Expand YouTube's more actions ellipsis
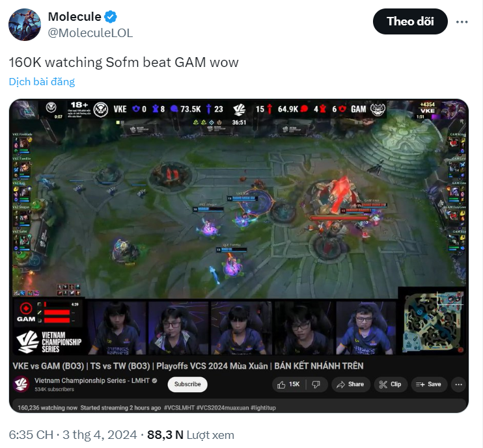The width and height of the screenshot is (483, 448). tap(458, 384)
